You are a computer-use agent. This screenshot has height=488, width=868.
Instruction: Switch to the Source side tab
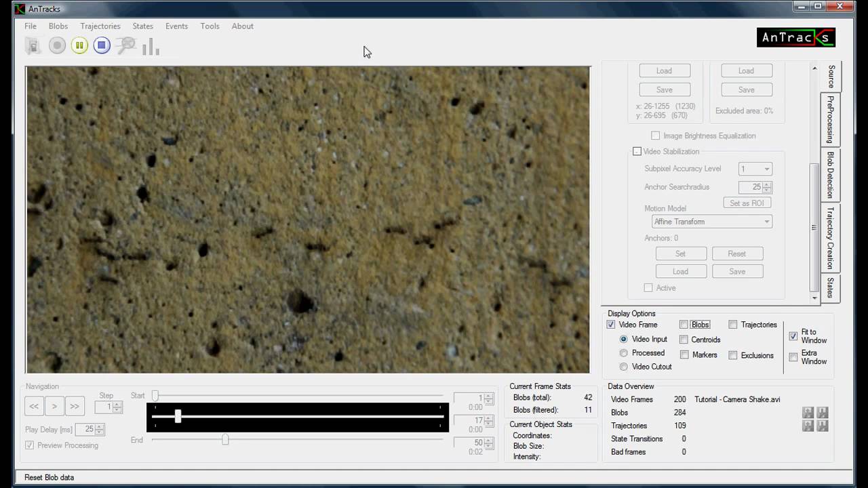[831, 77]
